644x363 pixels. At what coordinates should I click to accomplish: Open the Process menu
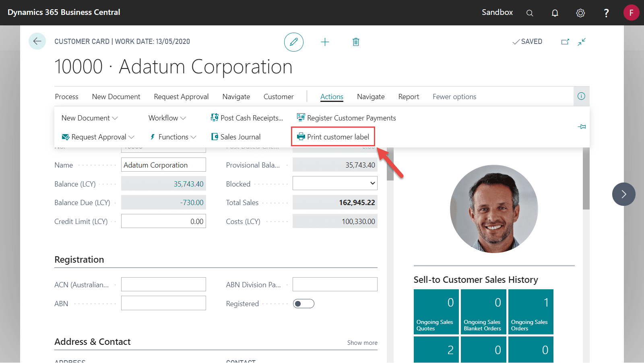[67, 97]
